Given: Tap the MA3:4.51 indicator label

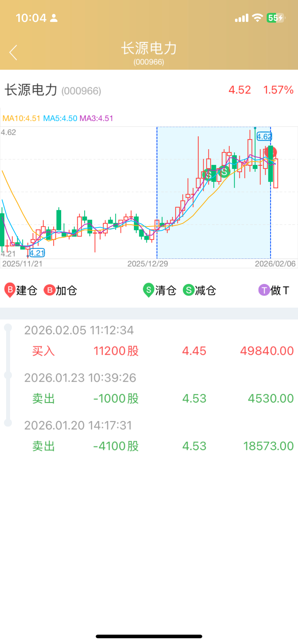Looking at the screenshot, I should point(96,118).
